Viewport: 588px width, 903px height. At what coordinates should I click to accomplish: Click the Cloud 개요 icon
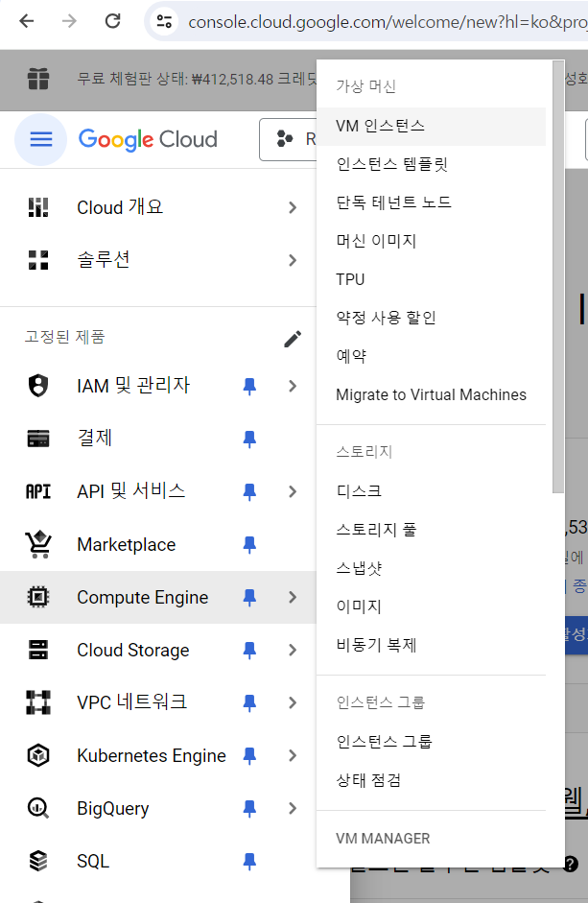click(38, 207)
